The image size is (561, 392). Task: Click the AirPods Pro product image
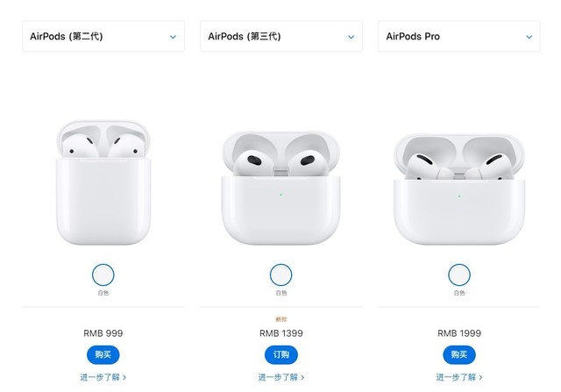coord(459,189)
